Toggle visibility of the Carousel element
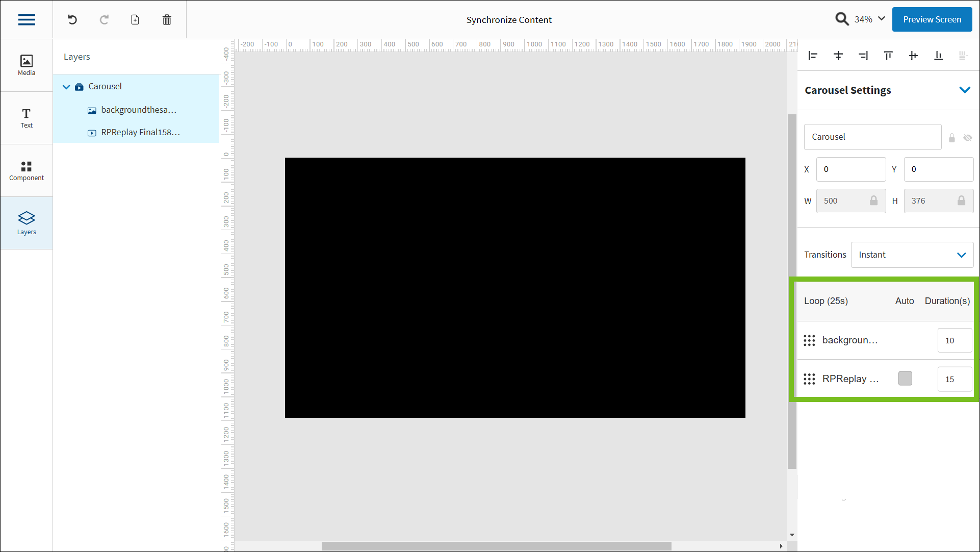The image size is (980, 552). [968, 138]
